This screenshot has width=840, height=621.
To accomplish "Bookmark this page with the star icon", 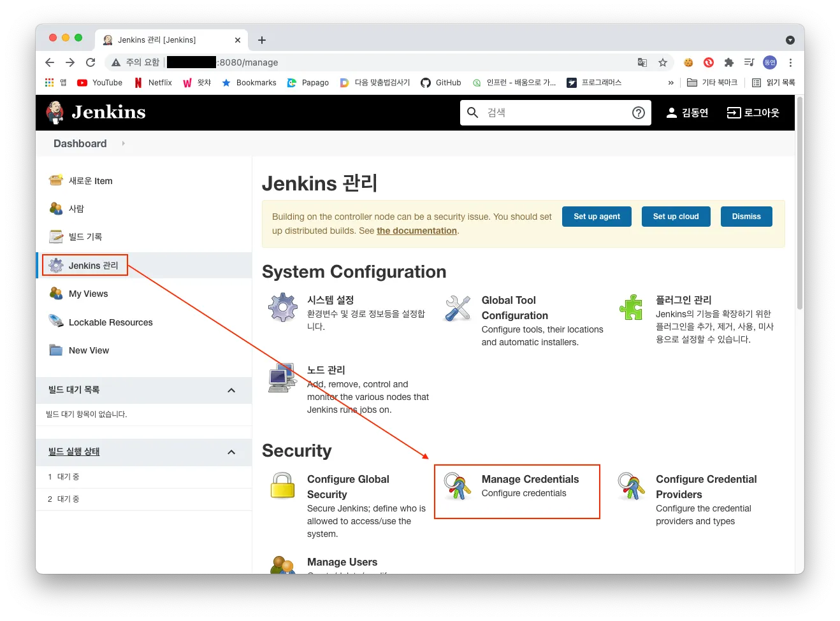I will 663,62.
